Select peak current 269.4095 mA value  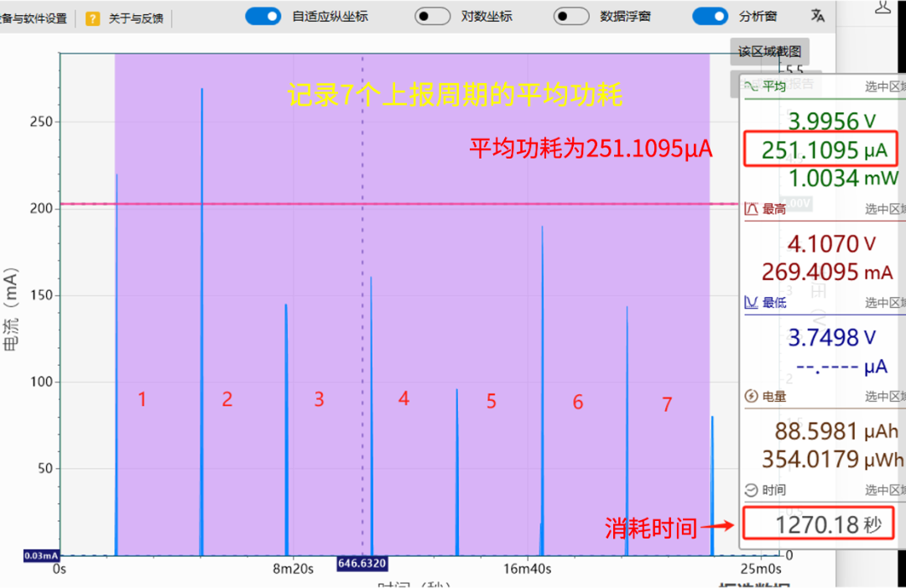point(827,272)
